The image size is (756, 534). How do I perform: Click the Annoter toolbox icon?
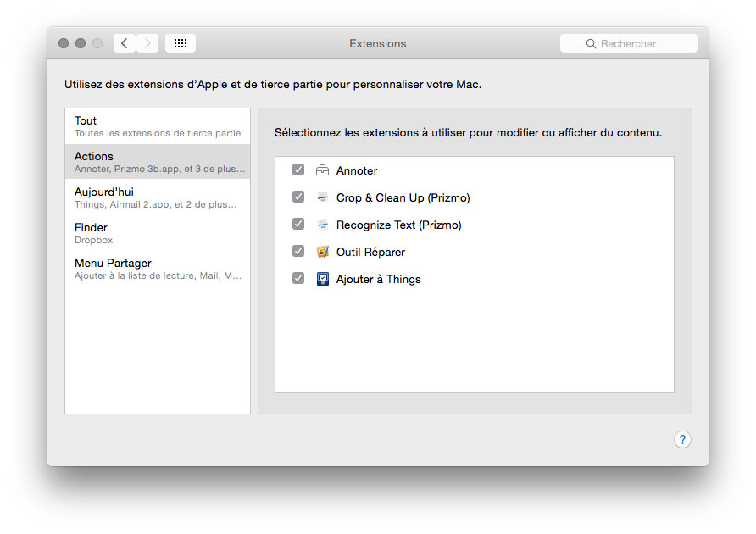[323, 170]
